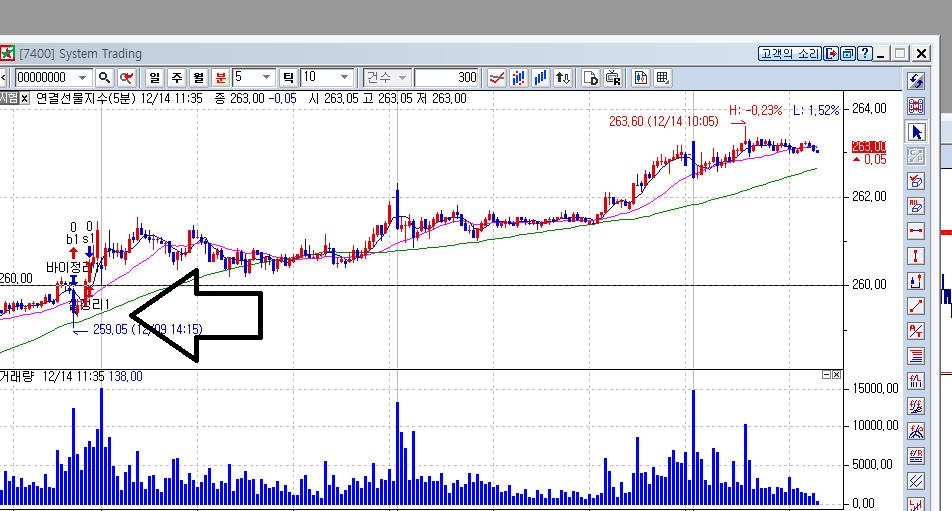Close the volume sub-chart panel with its X
952x511 pixels.
point(838,375)
